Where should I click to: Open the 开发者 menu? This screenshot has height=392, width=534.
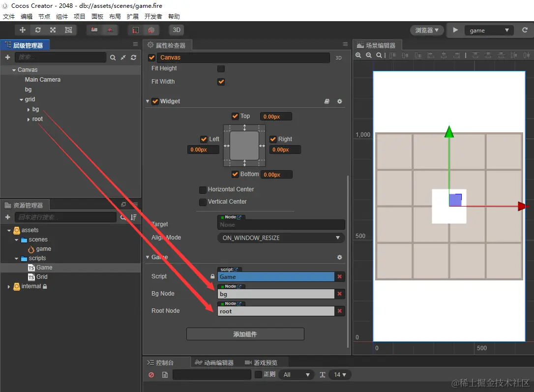click(x=153, y=16)
